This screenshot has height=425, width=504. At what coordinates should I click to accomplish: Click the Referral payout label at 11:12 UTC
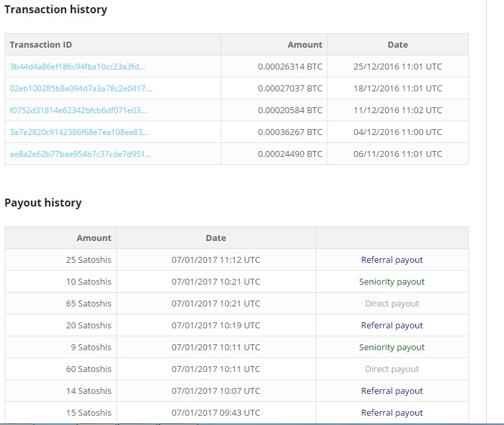392,260
